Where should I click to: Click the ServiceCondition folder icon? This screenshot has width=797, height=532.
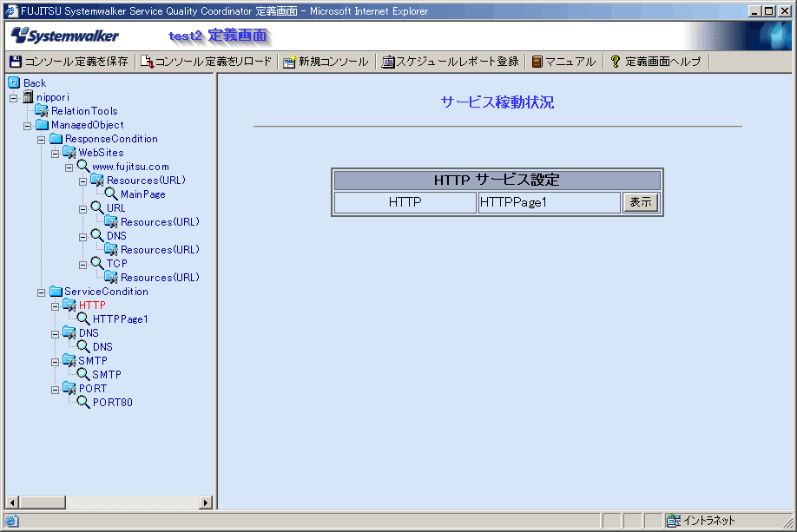pos(56,291)
